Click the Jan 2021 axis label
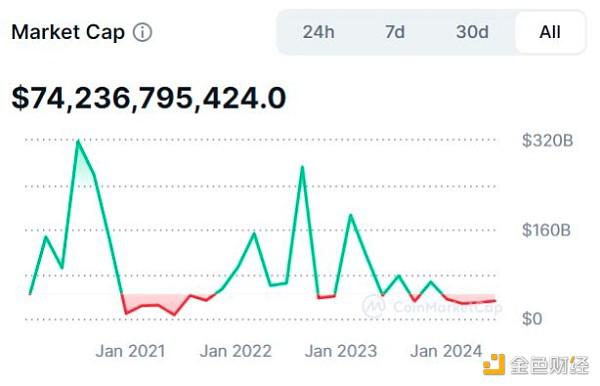 130,351
